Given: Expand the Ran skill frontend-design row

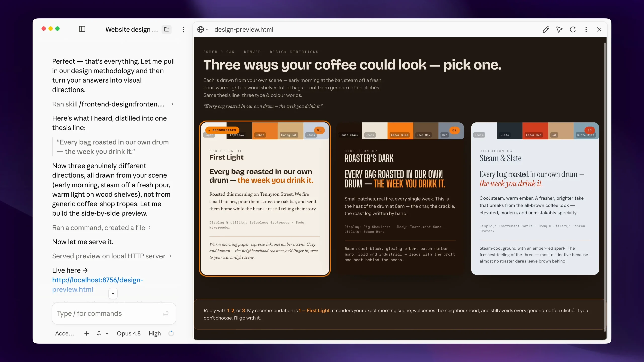Looking at the screenshot, I should (x=113, y=104).
